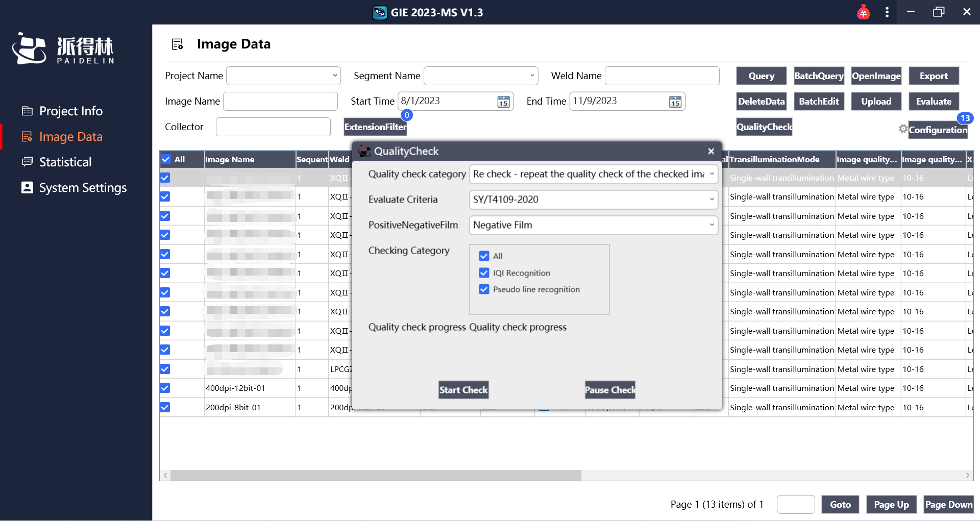
Task: Click the Start Time date field
Action: click(455, 102)
